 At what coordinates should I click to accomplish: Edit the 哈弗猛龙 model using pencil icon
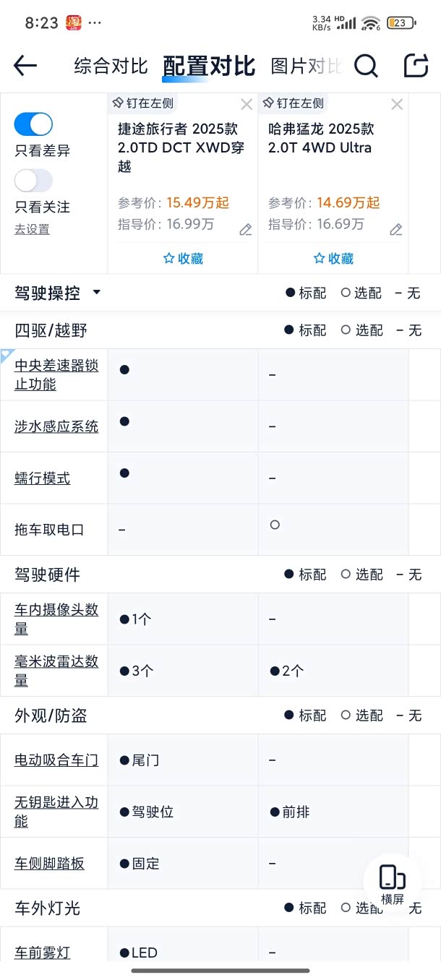(395, 230)
